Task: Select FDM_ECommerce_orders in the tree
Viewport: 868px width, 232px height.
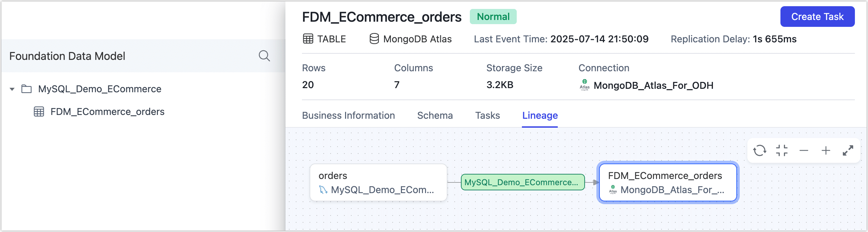Action: coord(107,112)
